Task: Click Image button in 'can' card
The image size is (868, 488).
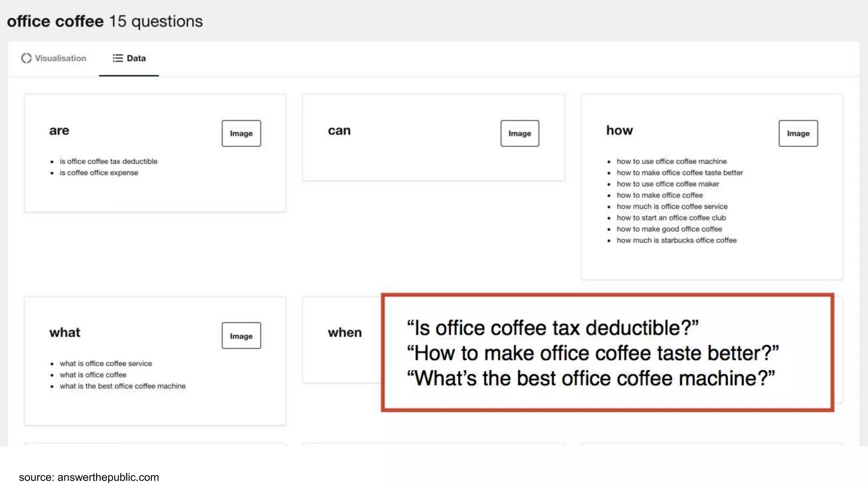Action: 520,133
